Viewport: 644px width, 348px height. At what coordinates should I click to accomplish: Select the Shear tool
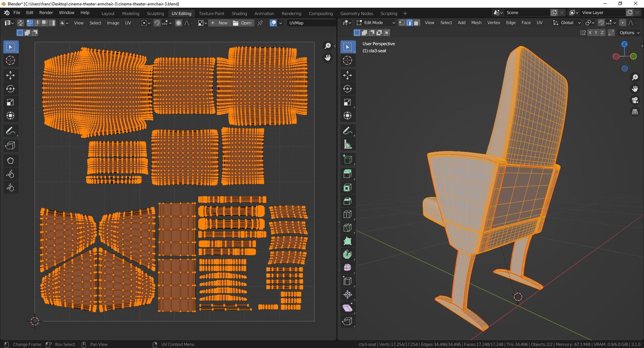click(347, 308)
